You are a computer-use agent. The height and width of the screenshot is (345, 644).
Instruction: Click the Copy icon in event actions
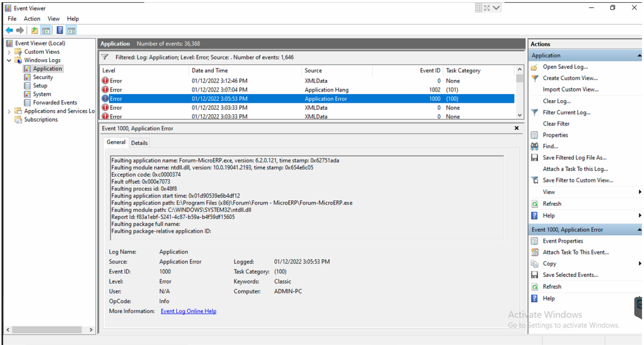[534, 263]
